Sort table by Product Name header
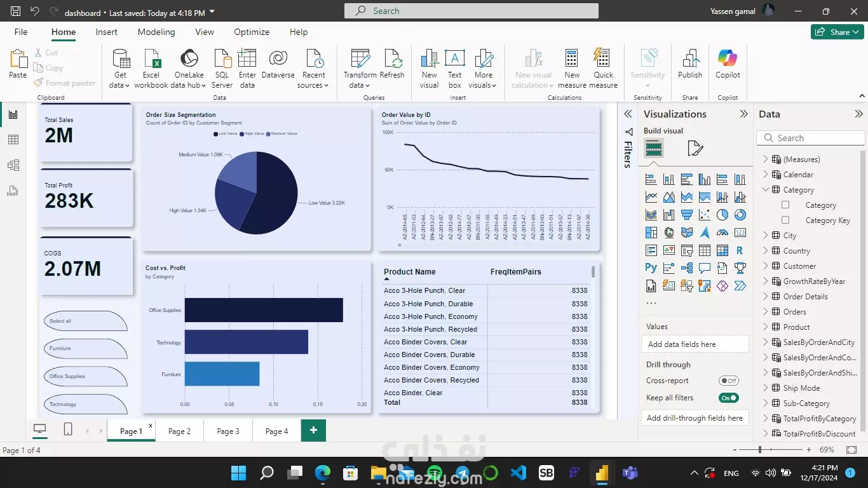This screenshot has height=488, width=868. coord(410,272)
